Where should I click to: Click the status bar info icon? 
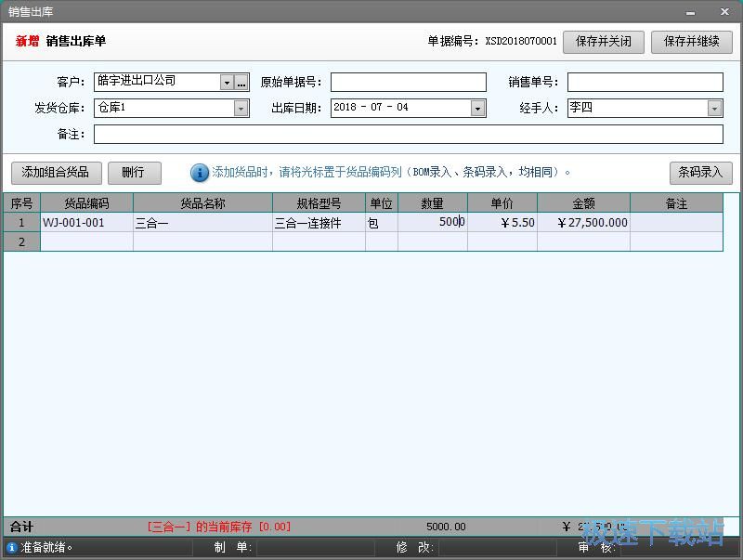point(12,547)
